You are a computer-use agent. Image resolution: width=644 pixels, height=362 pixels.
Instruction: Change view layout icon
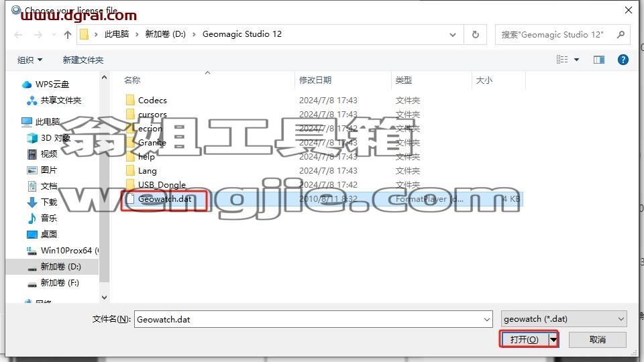[x=562, y=60]
